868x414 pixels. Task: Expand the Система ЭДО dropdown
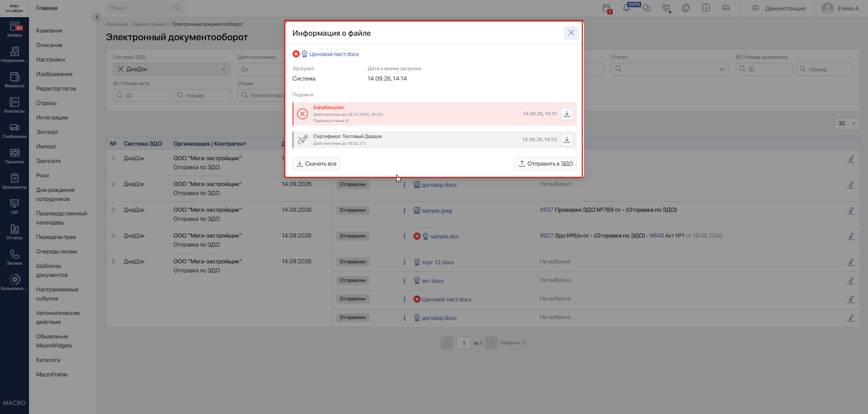pos(224,69)
